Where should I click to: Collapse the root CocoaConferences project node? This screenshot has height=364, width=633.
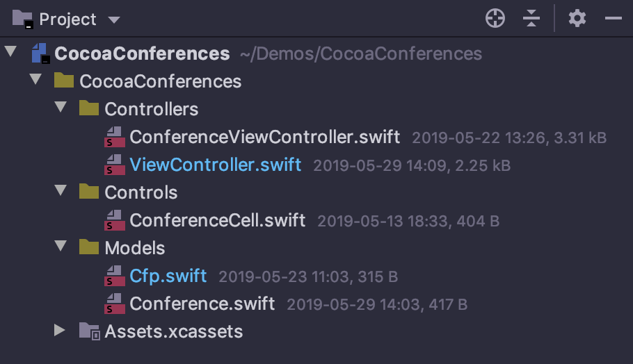(10, 51)
